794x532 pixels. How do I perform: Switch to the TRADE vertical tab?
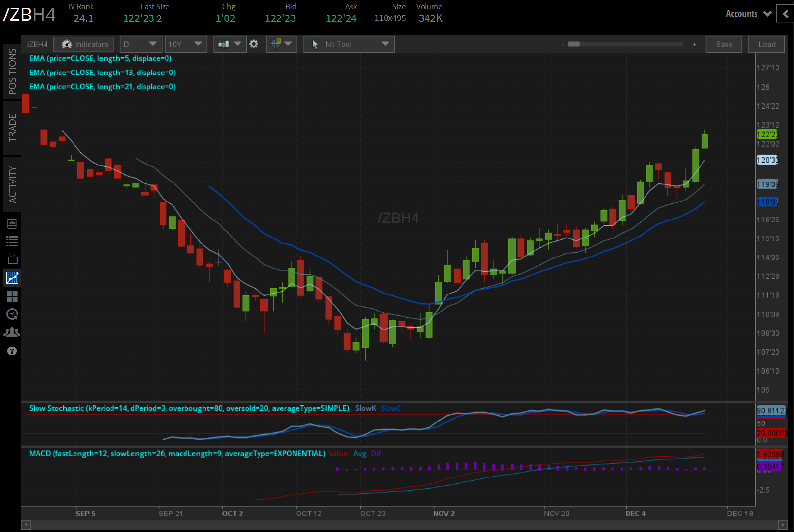coord(12,128)
